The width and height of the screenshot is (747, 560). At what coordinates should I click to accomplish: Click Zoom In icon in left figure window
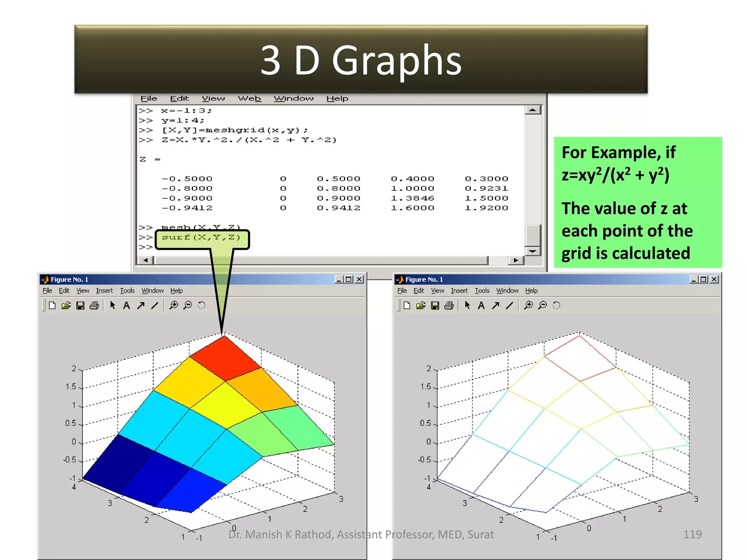(174, 306)
